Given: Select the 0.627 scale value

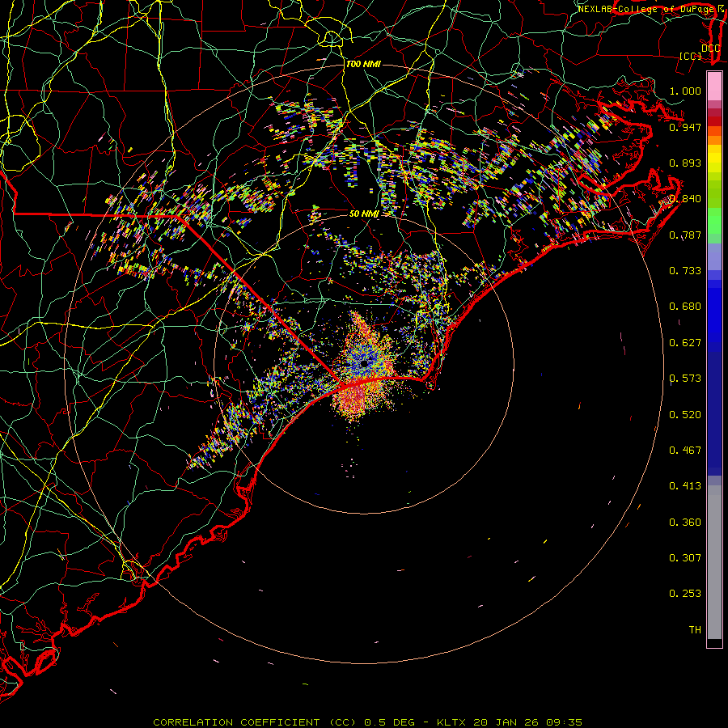Looking at the screenshot, I should [685, 342].
